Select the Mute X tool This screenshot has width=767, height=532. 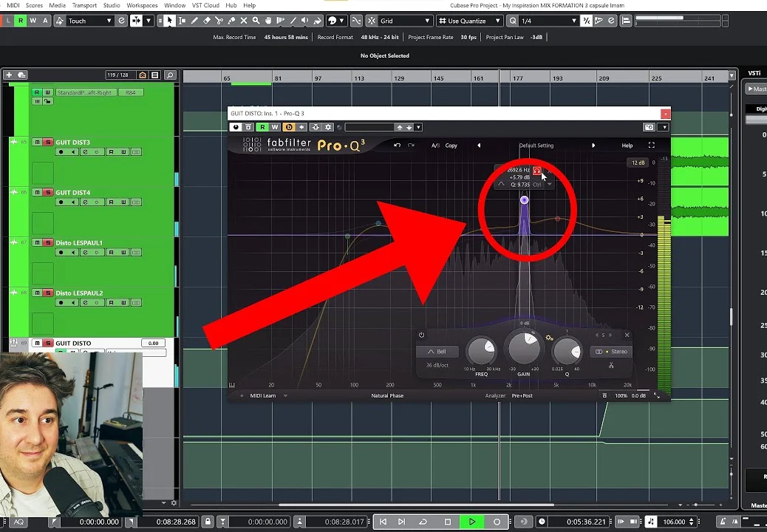(x=244, y=21)
